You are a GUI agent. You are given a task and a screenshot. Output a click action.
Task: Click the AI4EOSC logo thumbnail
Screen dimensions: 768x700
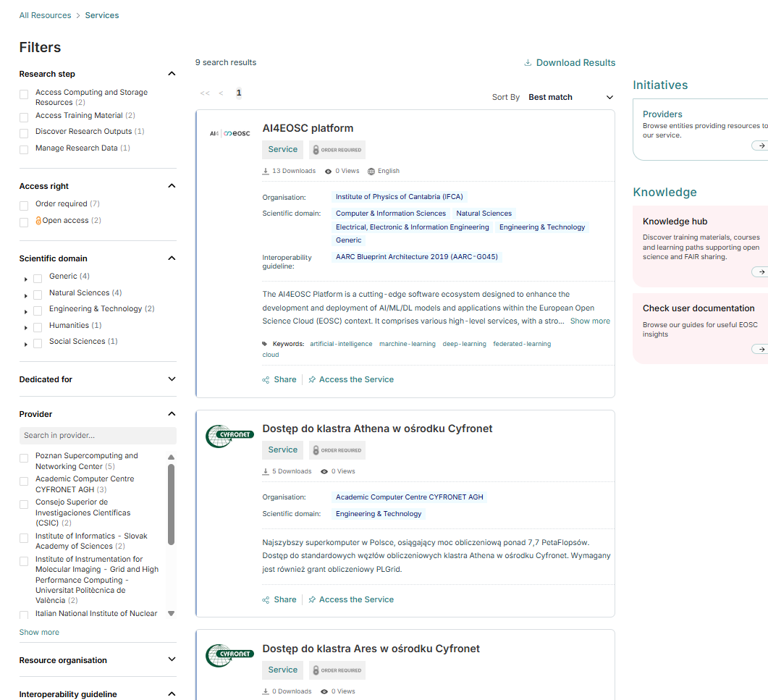coord(229,133)
